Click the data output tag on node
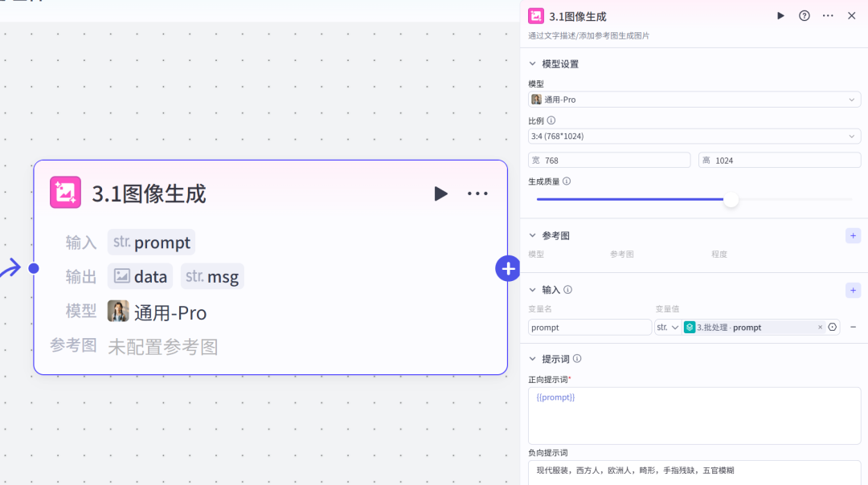The width and height of the screenshot is (868, 485). pos(140,276)
